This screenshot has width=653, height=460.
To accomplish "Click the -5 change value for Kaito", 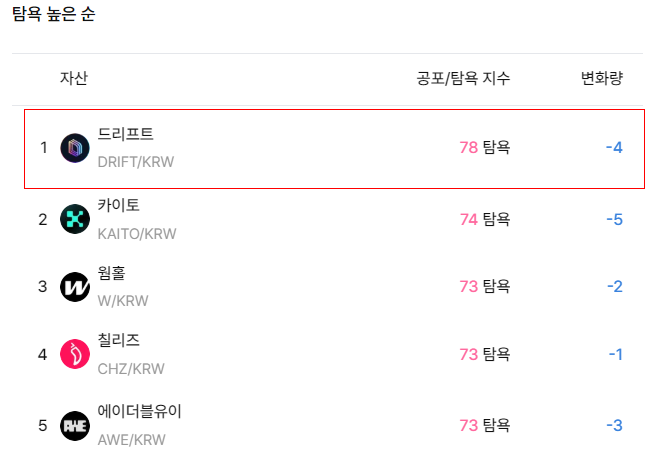I will pyautogui.click(x=614, y=219).
